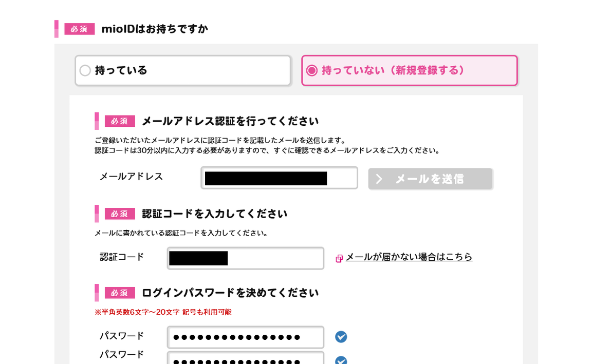Click the "認証コード" field label
Viewport: 592px width, 364px height.
pos(122,257)
